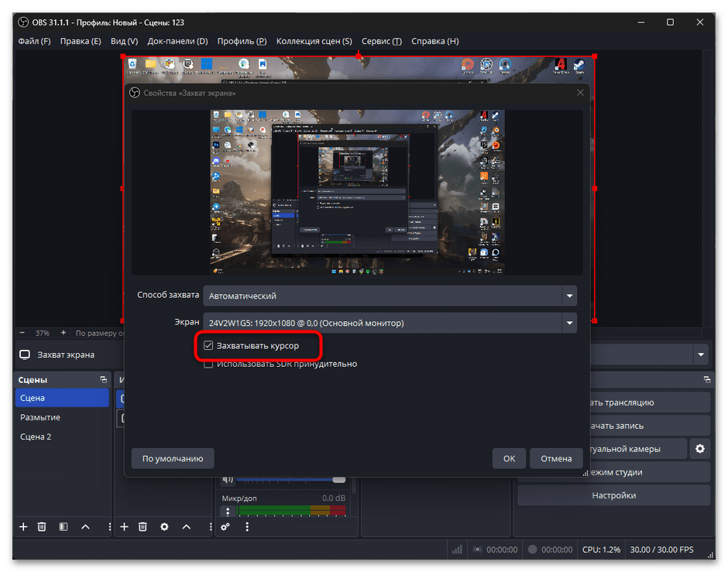Expand the source toolbar dropdown arrow
728x572 pixels.
point(701,355)
